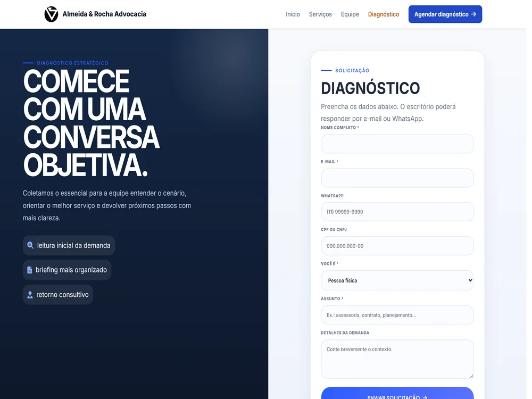Click the briefing mais organizado chip

(67, 270)
